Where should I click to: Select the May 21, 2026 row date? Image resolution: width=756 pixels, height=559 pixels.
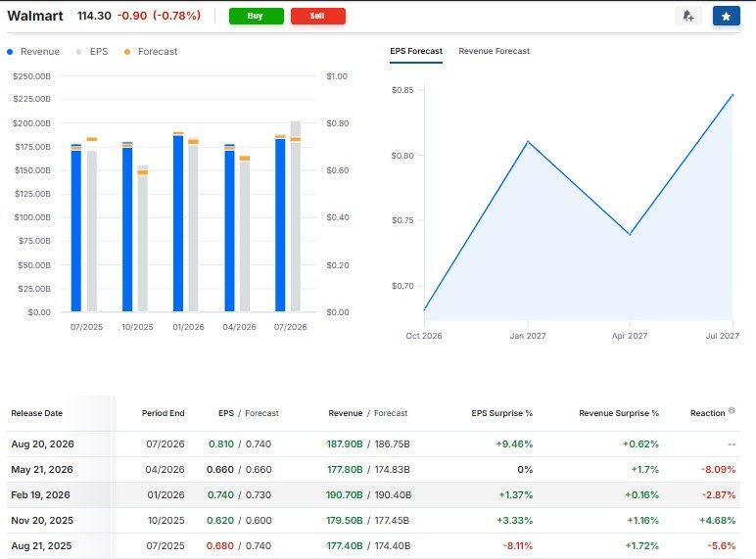42,469
